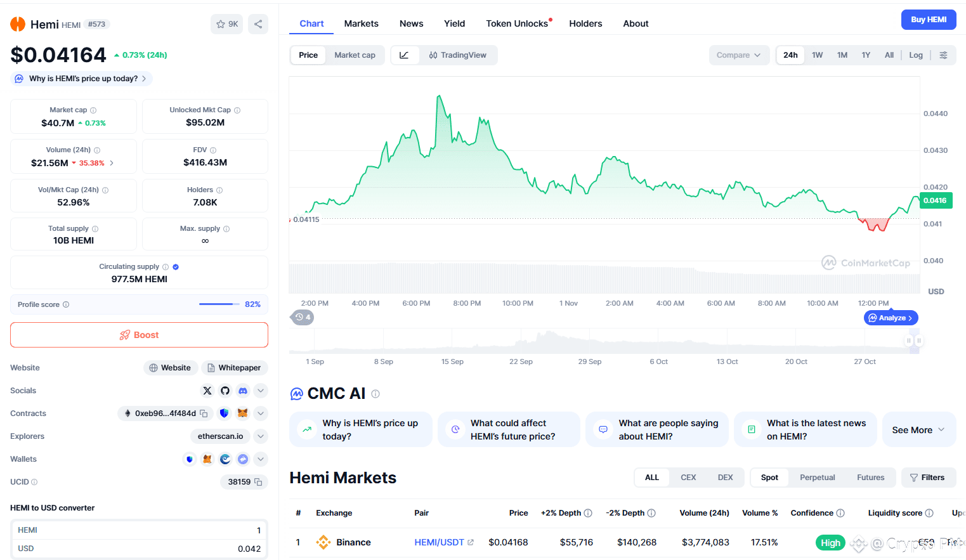This screenshot has width=966, height=560.
Task: Open the GitHub social icon
Action: 225,391
